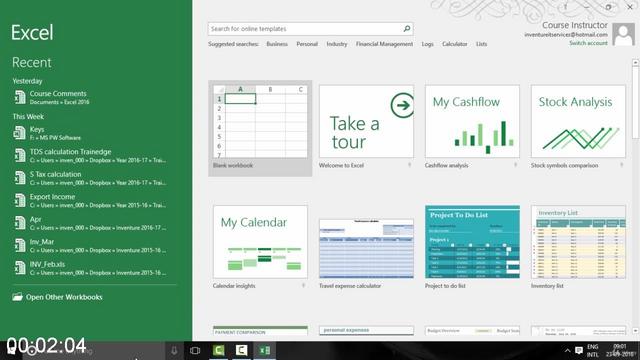Open the Payment Comparison template
This screenshot has width=640, height=360.
pos(260,331)
